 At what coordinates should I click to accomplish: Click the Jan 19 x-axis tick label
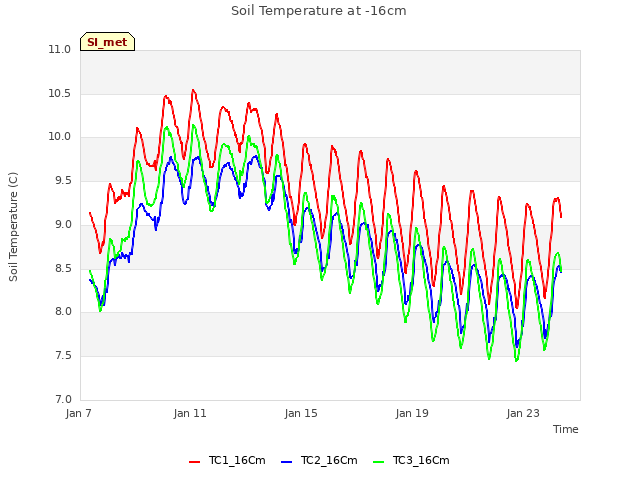[412, 413]
